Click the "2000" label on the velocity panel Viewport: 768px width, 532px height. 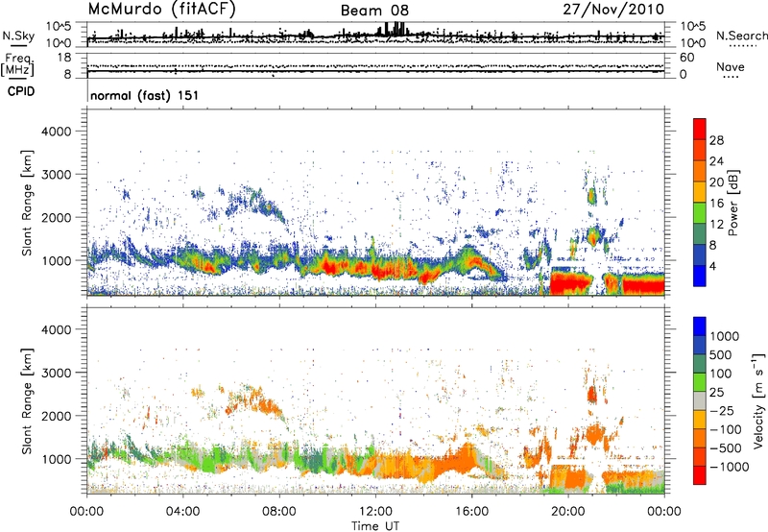pyautogui.click(x=56, y=416)
